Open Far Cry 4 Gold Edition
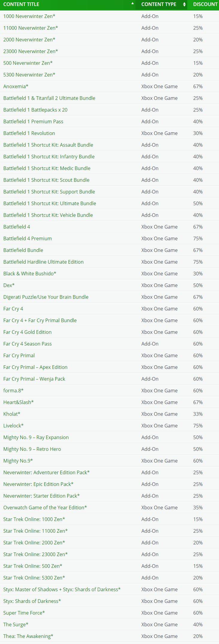This screenshot has height=644, width=219. coord(28,332)
